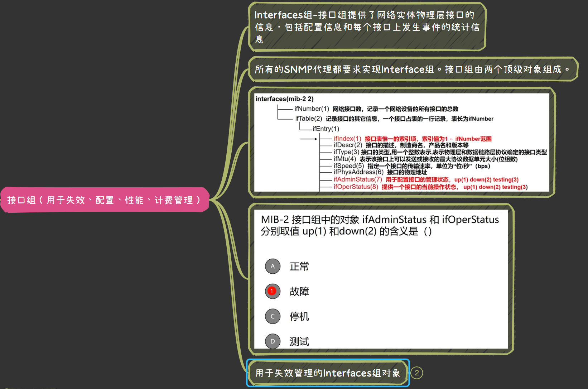Click the 'interfaces(mib-2 2)' heading text

coord(284,99)
